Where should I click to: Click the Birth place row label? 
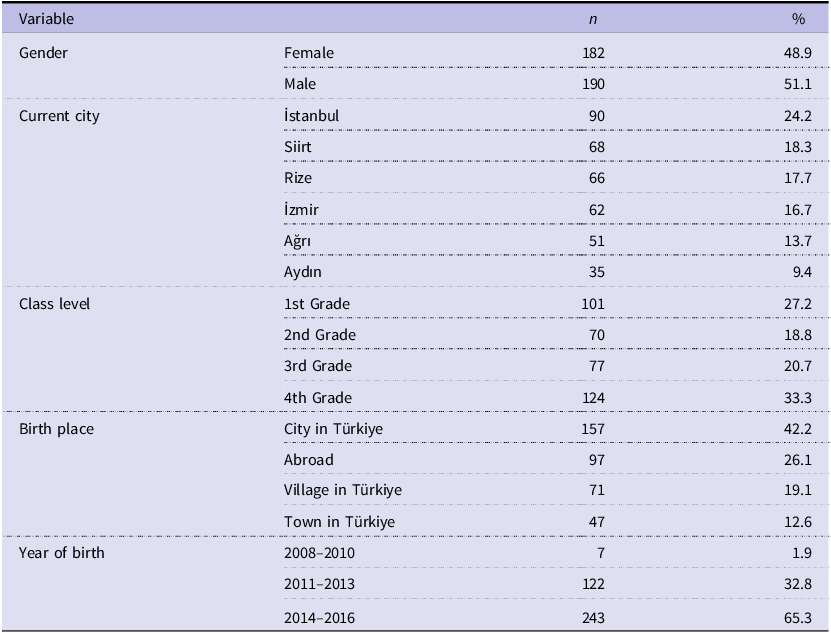coord(55,429)
